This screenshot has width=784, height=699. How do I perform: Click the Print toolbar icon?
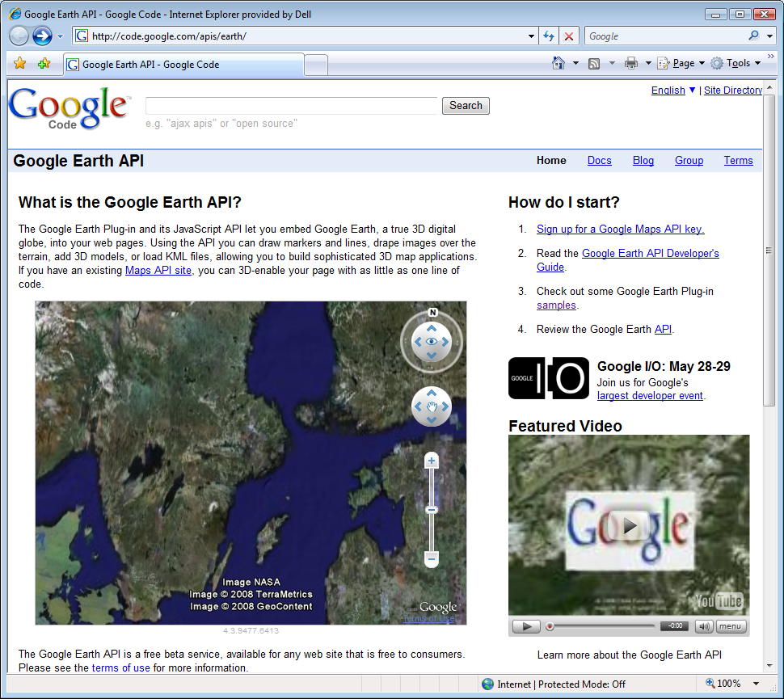click(630, 63)
